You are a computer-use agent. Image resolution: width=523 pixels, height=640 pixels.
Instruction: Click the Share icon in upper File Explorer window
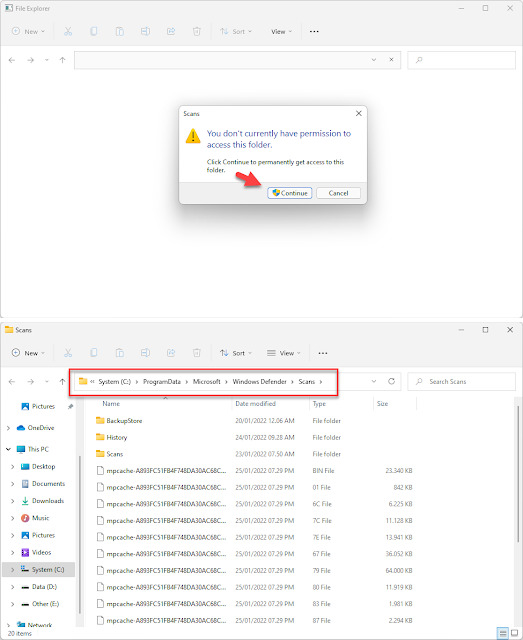171,31
